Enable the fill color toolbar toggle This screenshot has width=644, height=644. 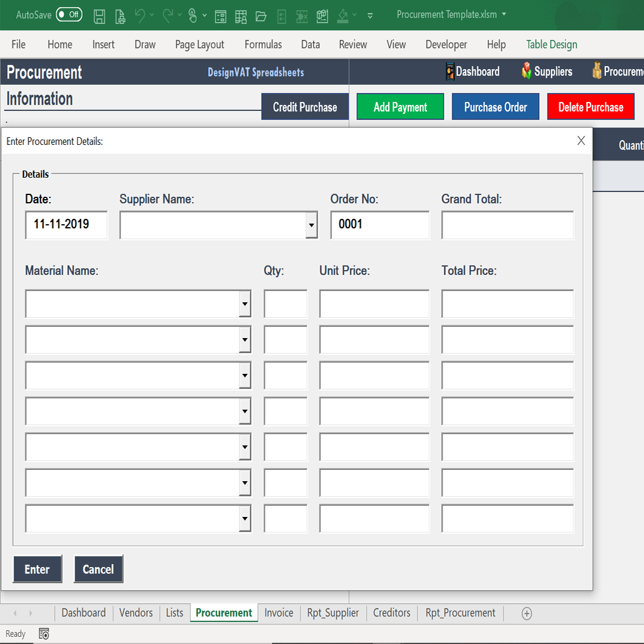point(342,16)
